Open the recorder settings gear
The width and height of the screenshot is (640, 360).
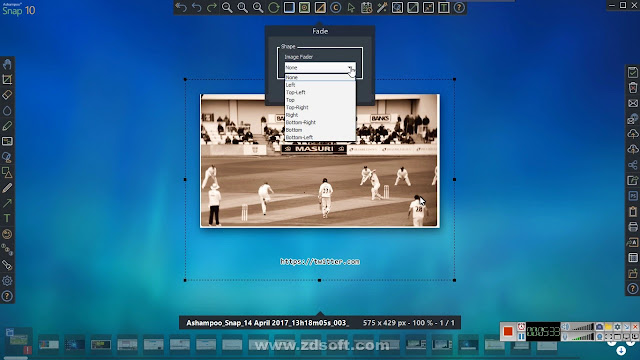[617, 327]
